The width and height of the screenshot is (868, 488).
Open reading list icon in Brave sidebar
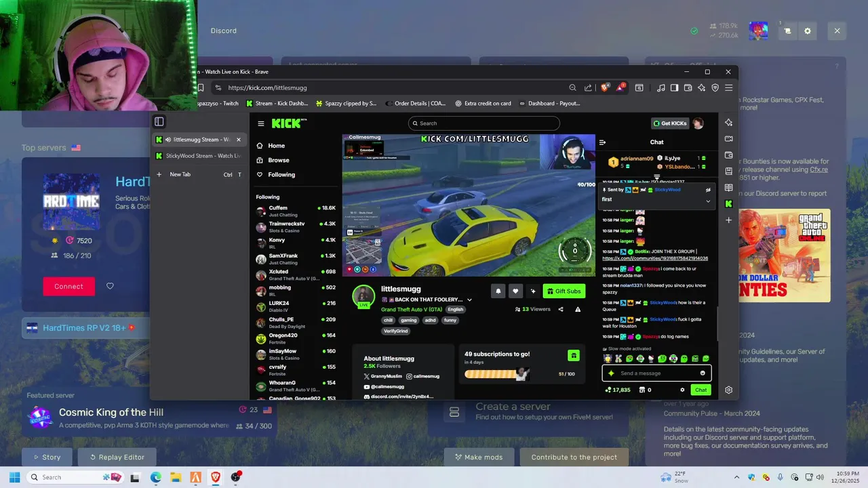pyautogui.click(x=728, y=187)
